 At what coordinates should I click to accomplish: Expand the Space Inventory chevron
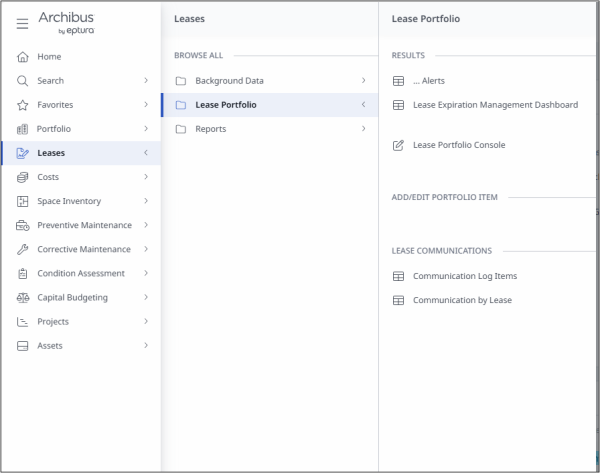pyautogui.click(x=146, y=201)
